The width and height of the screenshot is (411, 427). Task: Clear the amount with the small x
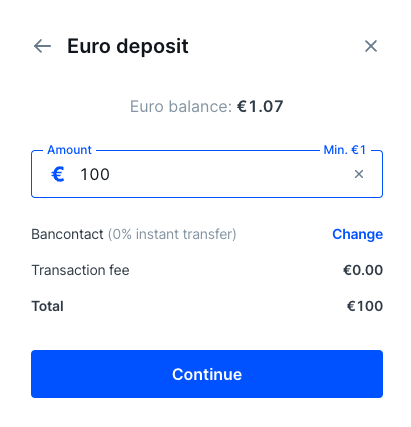point(359,174)
